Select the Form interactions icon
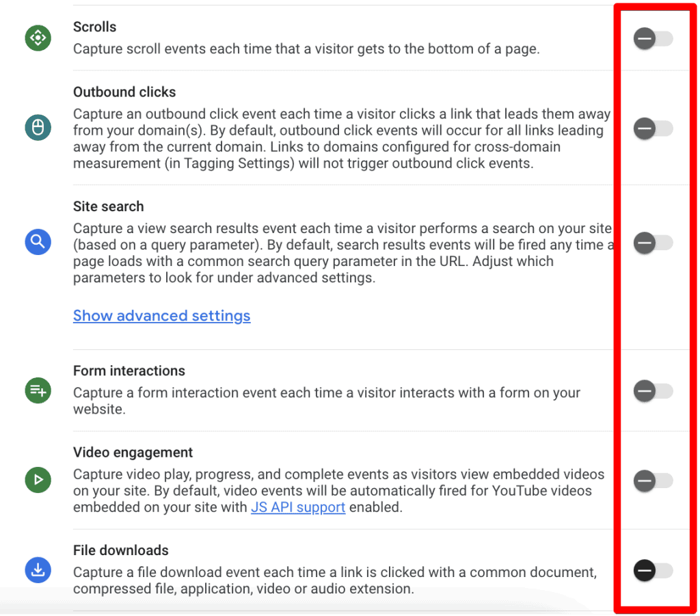Screen dimensions: 700x616 (38, 391)
